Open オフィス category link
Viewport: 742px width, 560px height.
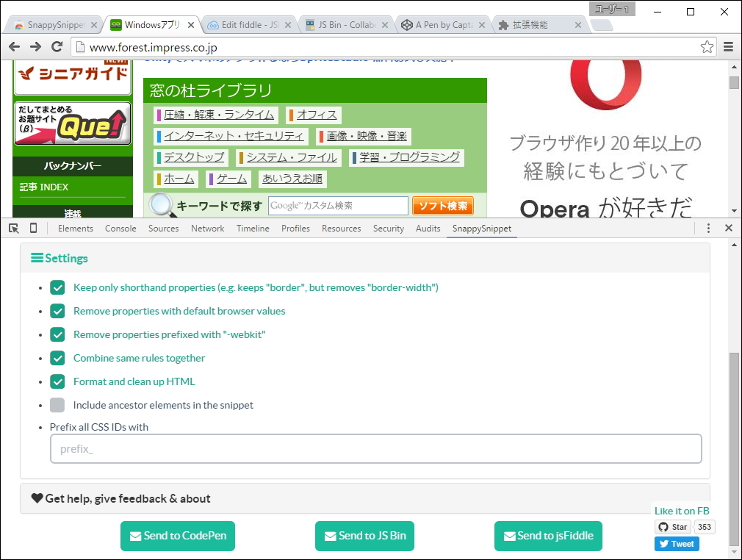click(317, 115)
